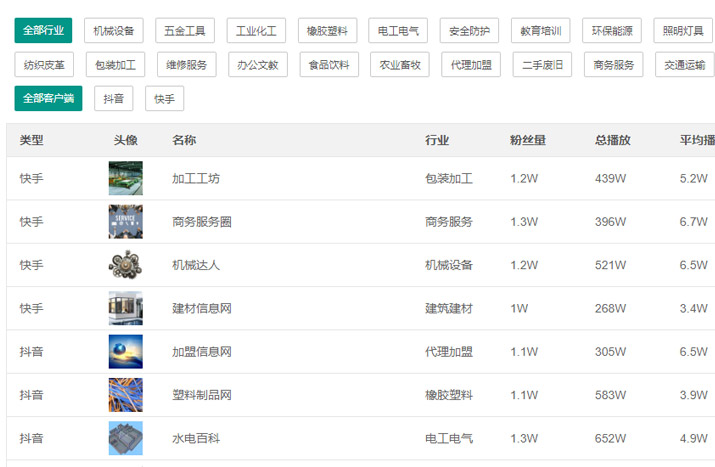Click the account name 加工工坊
The width and height of the screenshot is (715, 467).
[196, 178]
